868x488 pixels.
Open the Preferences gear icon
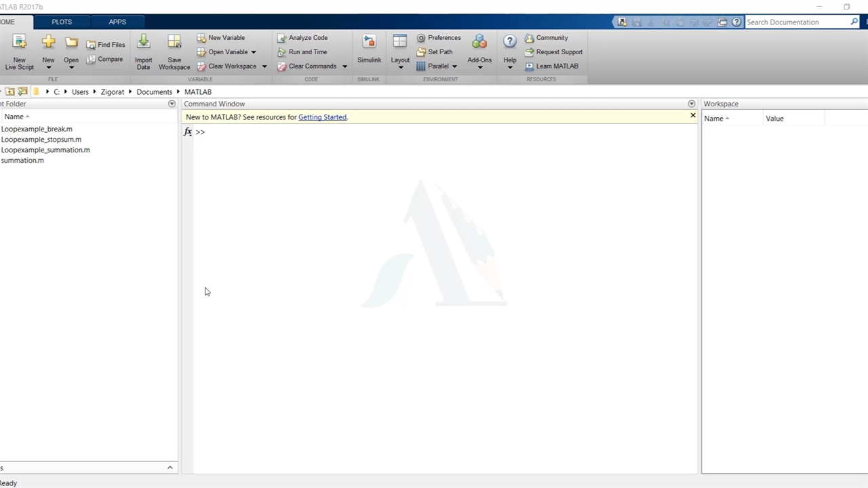(421, 38)
